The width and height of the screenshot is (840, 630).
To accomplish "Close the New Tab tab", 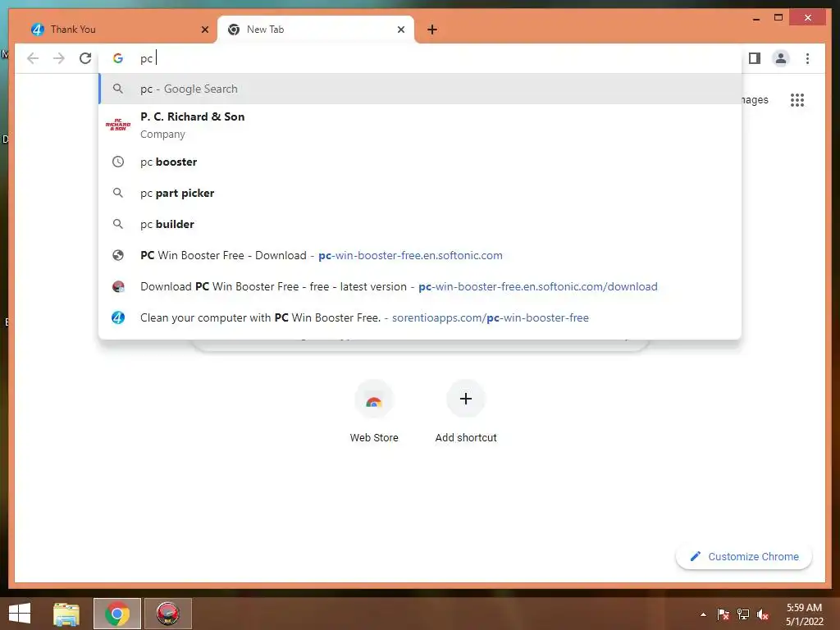I will (x=400, y=30).
